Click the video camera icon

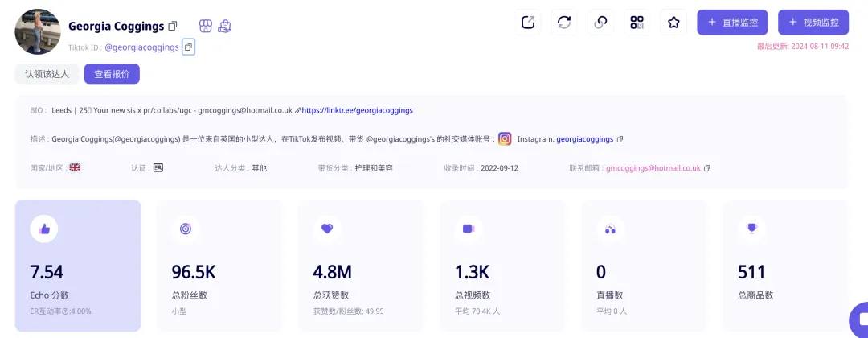point(469,229)
